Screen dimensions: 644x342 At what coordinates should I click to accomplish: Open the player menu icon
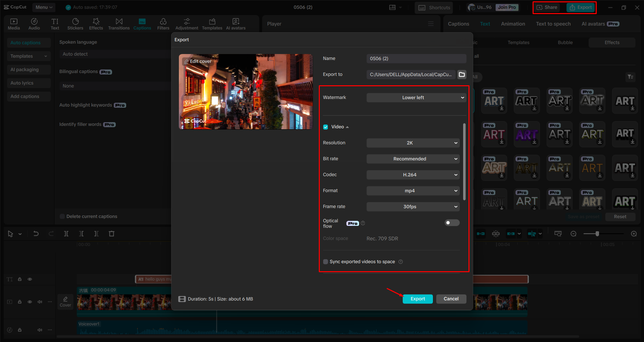(431, 24)
